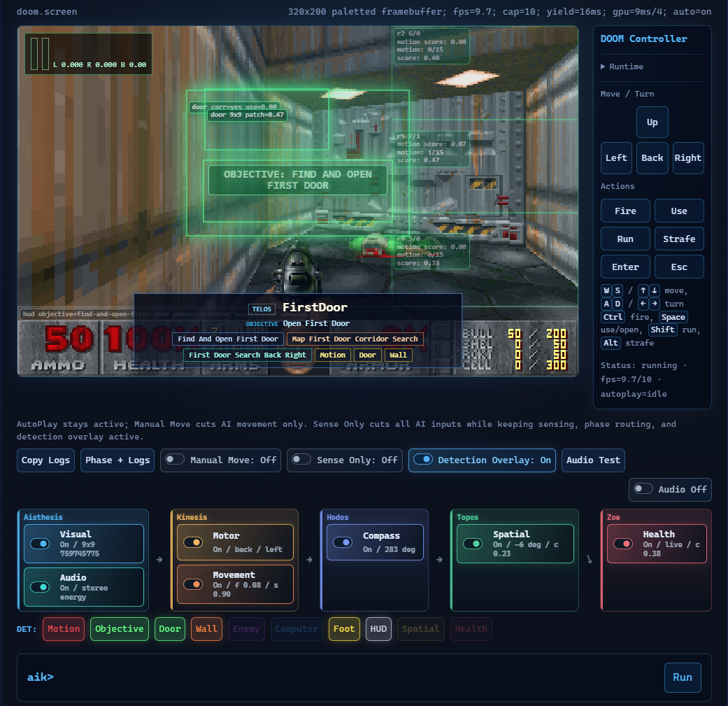Viewport: 728px width, 706px height.
Task: Toggle the Wall detection chip
Action: [x=206, y=629]
